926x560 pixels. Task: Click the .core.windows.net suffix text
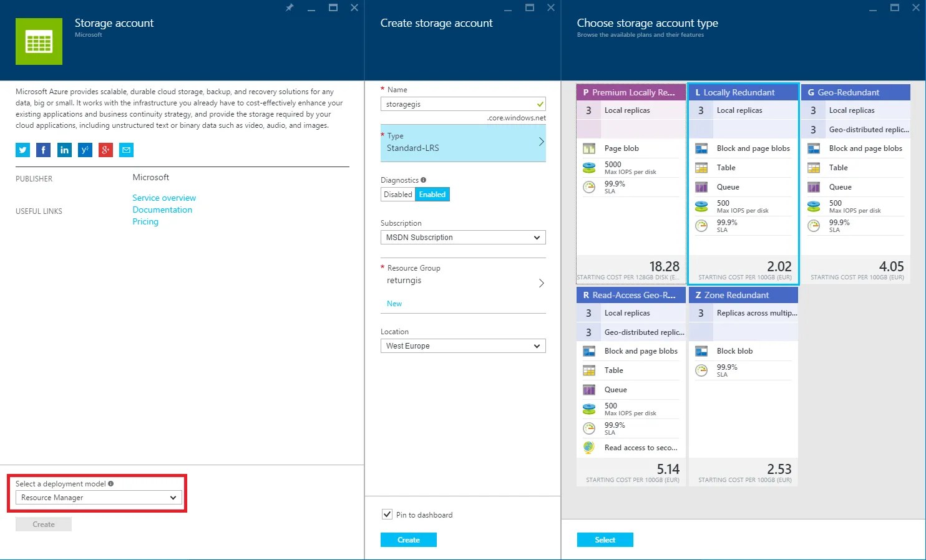(517, 118)
